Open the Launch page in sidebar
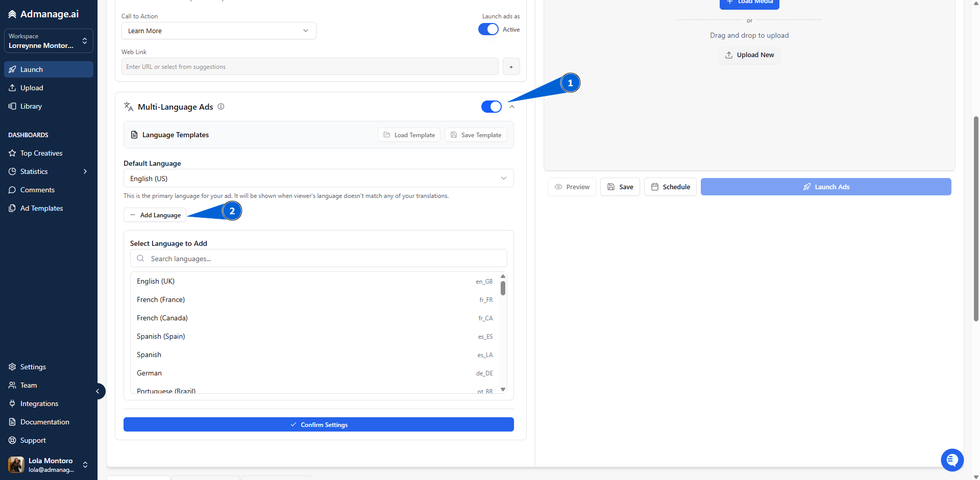This screenshot has height=480, width=980. (x=48, y=69)
